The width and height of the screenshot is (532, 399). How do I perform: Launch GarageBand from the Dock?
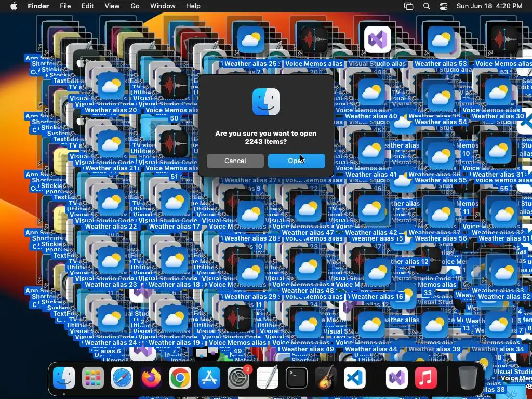click(326, 378)
